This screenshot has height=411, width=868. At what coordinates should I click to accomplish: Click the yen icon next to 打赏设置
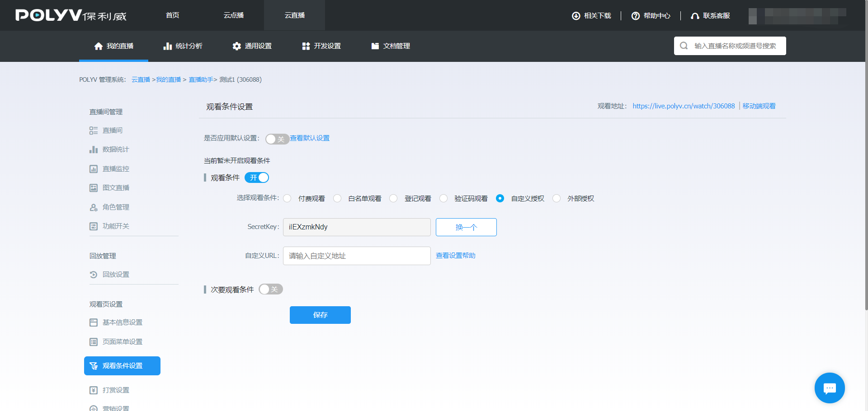(94, 390)
